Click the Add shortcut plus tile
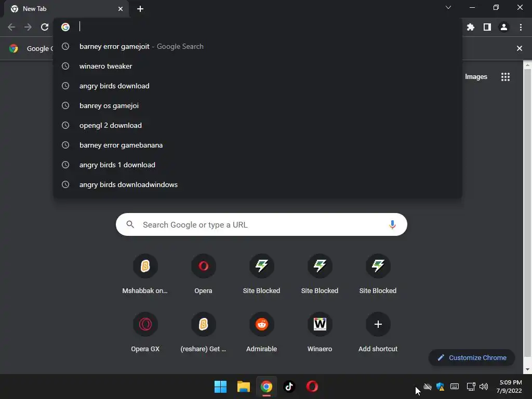532x399 pixels. [378, 332]
